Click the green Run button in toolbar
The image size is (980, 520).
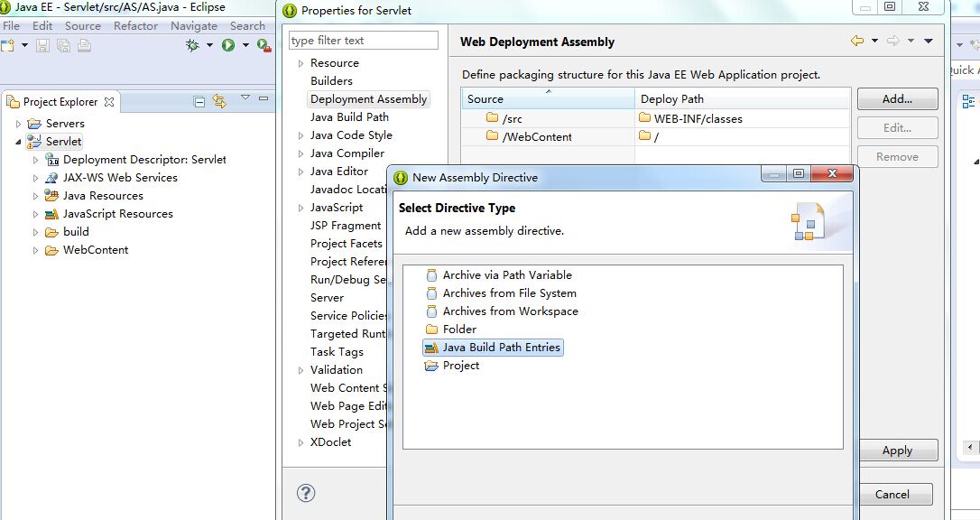click(228, 45)
